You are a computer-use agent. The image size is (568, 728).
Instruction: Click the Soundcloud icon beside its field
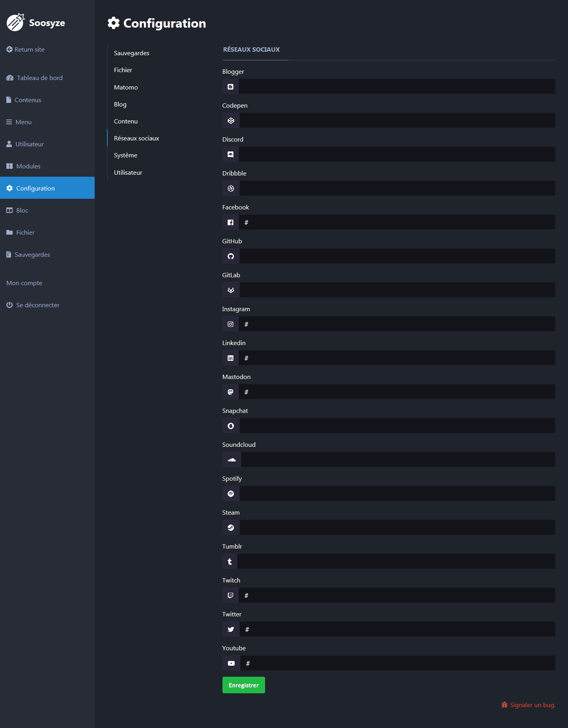pyautogui.click(x=232, y=460)
